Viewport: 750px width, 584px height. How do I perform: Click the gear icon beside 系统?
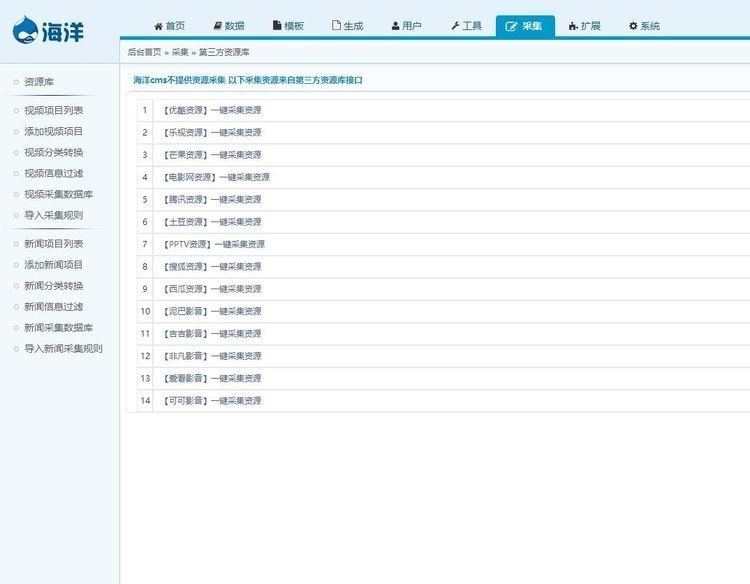(x=633, y=26)
